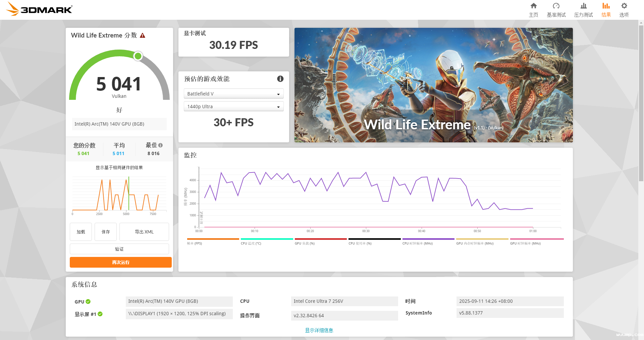Click the Run Again (再次运行) button
This screenshot has width=644, height=340.
[121, 262]
